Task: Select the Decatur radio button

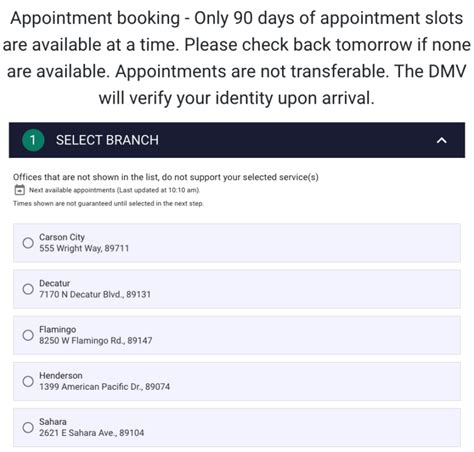Action: pos(28,289)
